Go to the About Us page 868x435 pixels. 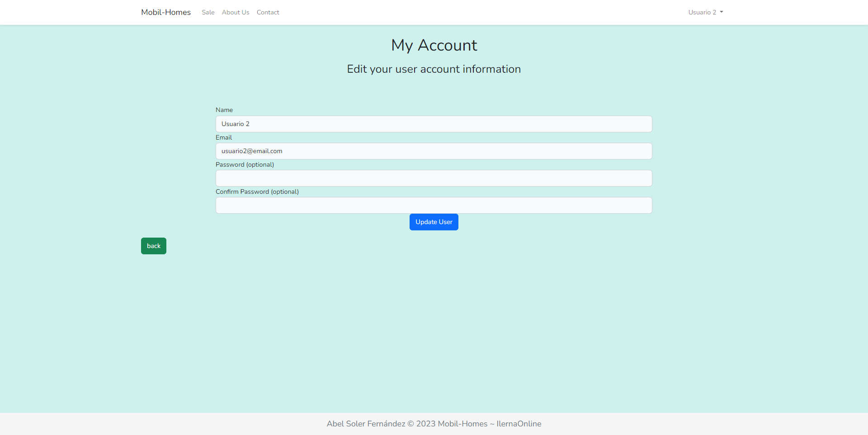[236, 12]
